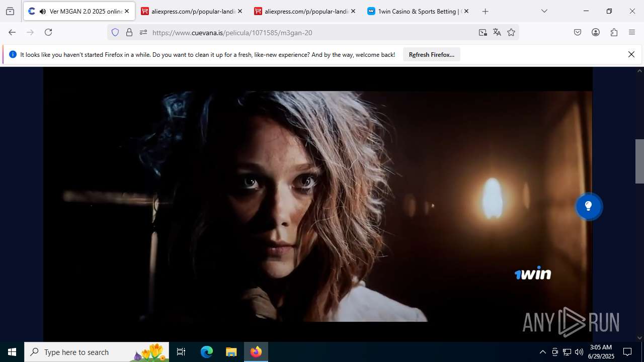Switch to the aliexpress tab beside the 1win tab
Screen dimensions: 644x362
pos(306,11)
